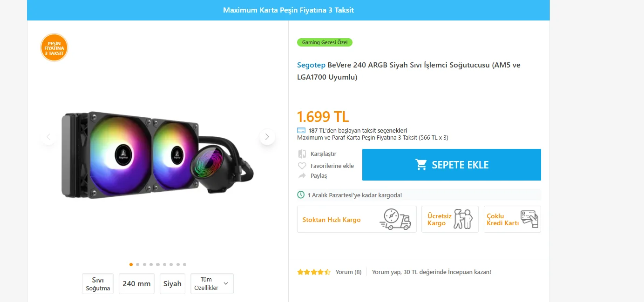Click the free shipping delivery icon
The height and width of the screenshot is (302, 644).
click(x=463, y=219)
